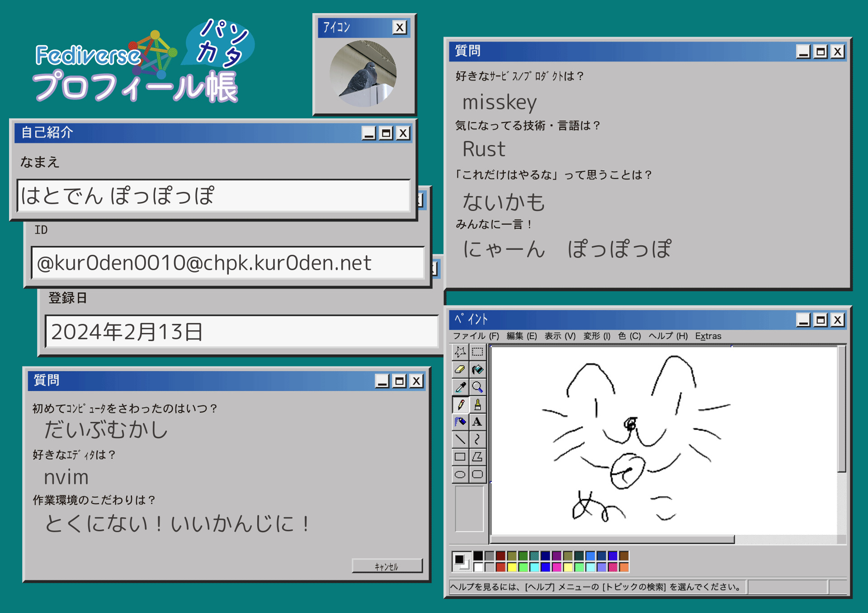This screenshot has height=613, width=868.
Task: Pick the bright red palette color
Action: point(500,567)
